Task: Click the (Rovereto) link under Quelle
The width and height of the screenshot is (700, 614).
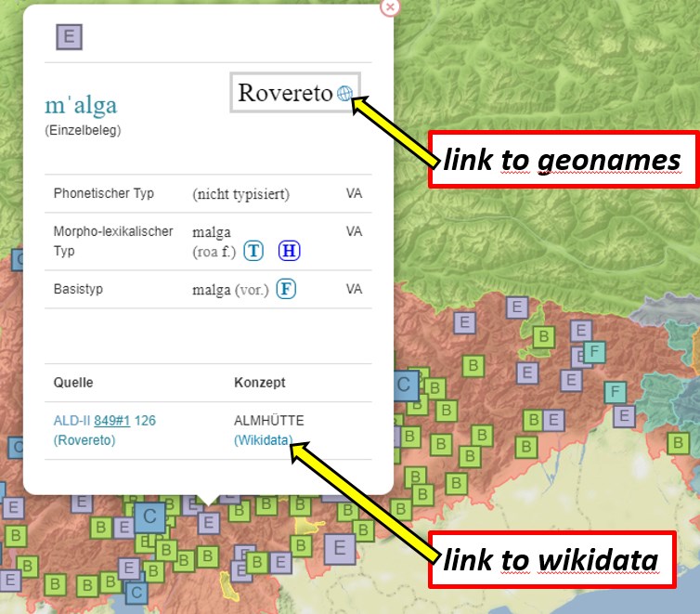Action: tap(84, 440)
